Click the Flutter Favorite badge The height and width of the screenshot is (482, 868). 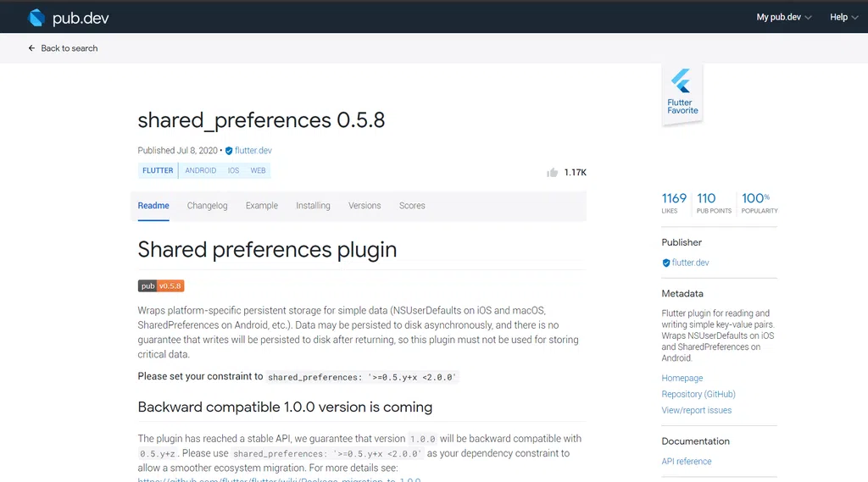[682, 95]
